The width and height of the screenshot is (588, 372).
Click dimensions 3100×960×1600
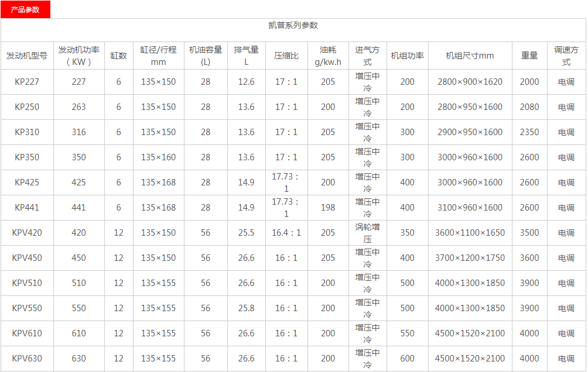click(470, 207)
